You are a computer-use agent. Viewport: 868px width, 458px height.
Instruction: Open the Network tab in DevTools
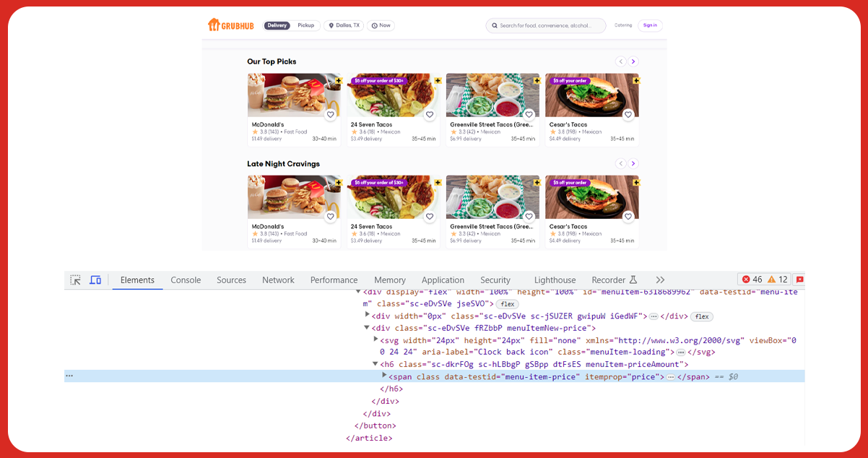(278, 280)
